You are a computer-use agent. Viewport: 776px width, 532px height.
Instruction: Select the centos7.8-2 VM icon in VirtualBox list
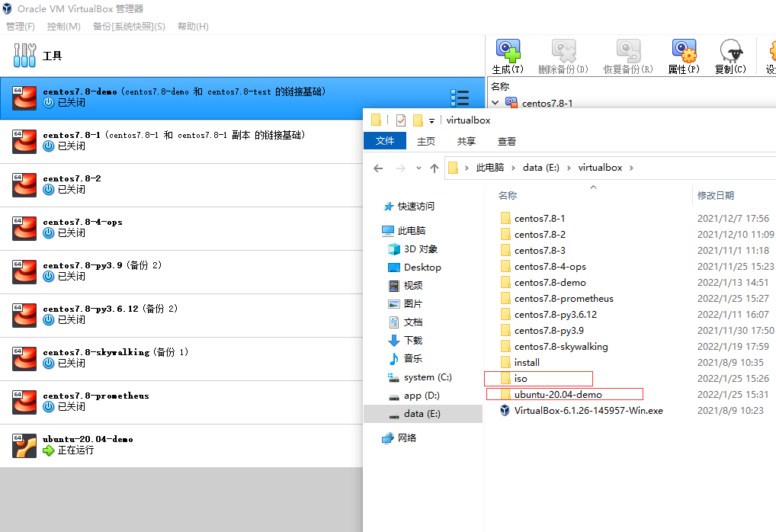24,185
